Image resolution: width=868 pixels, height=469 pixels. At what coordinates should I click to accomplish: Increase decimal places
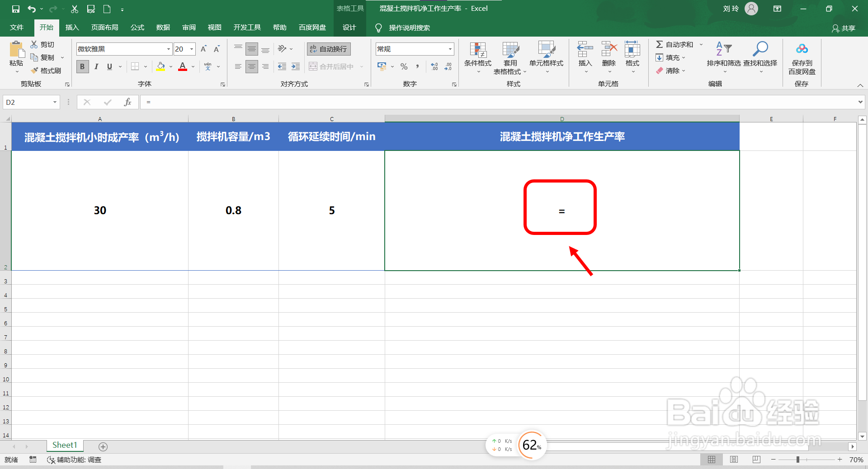coord(434,66)
